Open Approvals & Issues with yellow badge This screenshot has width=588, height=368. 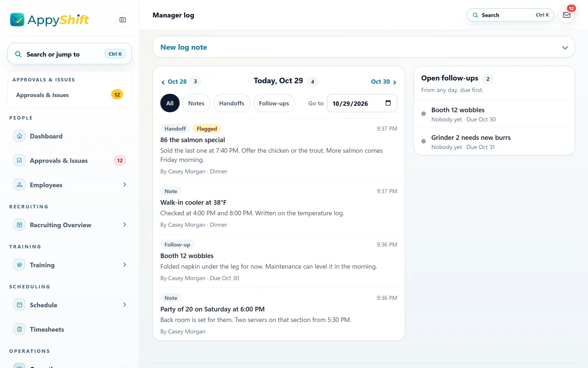click(69, 95)
